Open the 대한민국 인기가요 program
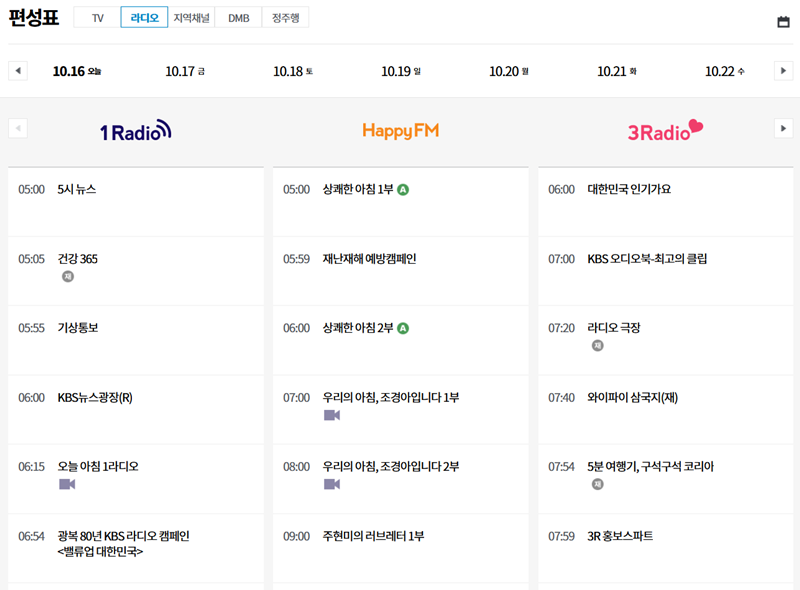The height and width of the screenshot is (590, 800). 629,189
